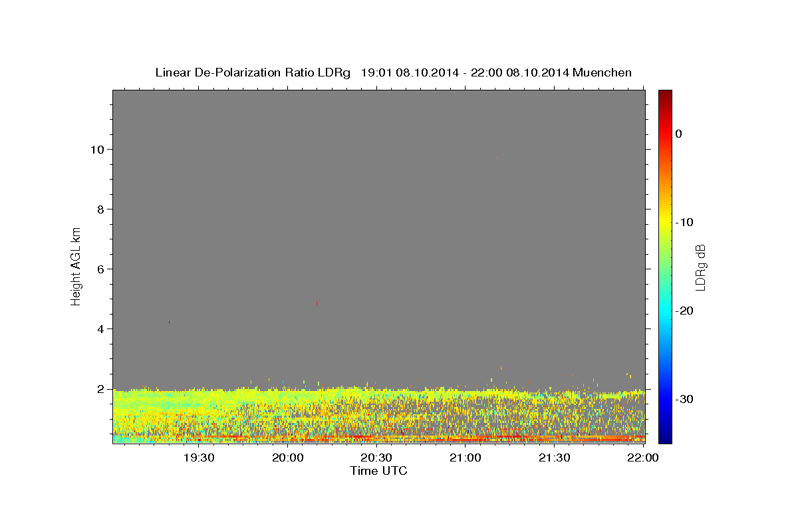Viewport: 798px width, 532px height.
Task: Click the height tick label 4
Action: point(101,329)
